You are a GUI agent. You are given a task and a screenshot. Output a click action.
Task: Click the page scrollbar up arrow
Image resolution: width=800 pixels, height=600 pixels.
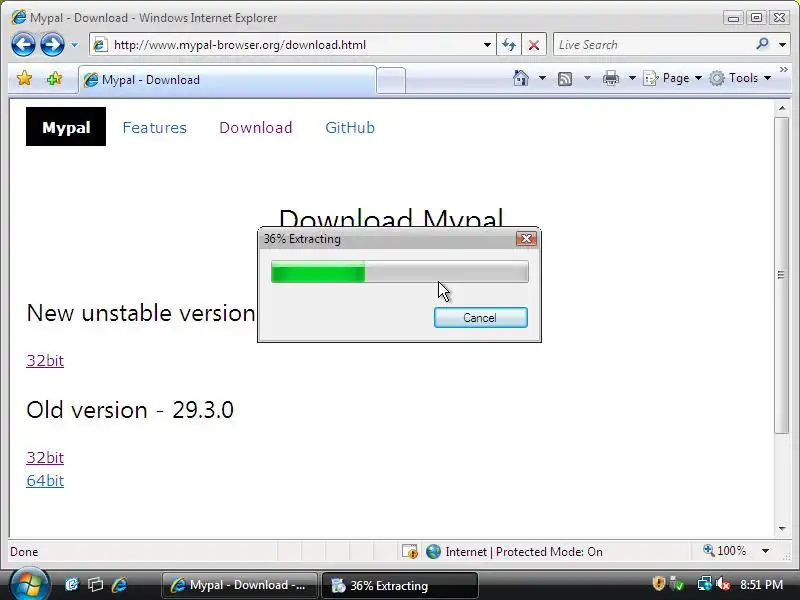pos(782,108)
